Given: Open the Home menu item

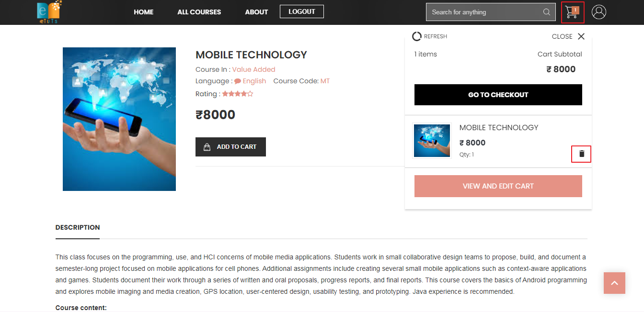Looking at the screenshot, I should (143, 12).
